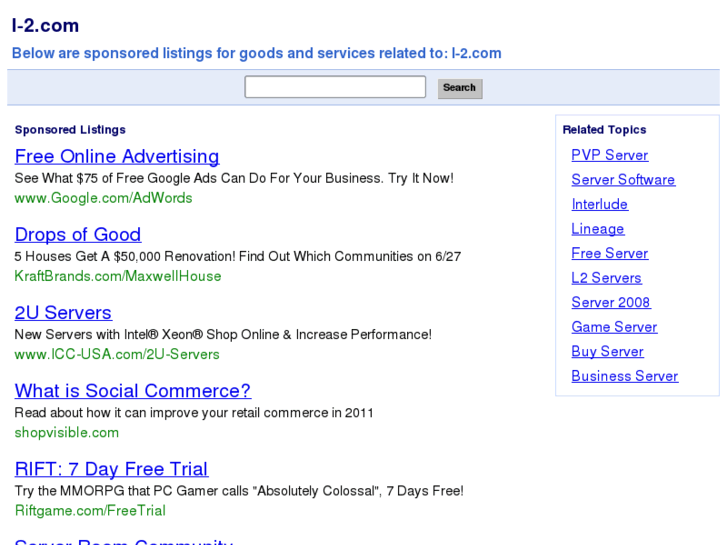This screenshot has height=545, width=727.
Task: Click the $75 Free Google Ads description
Action: [234, 178]
